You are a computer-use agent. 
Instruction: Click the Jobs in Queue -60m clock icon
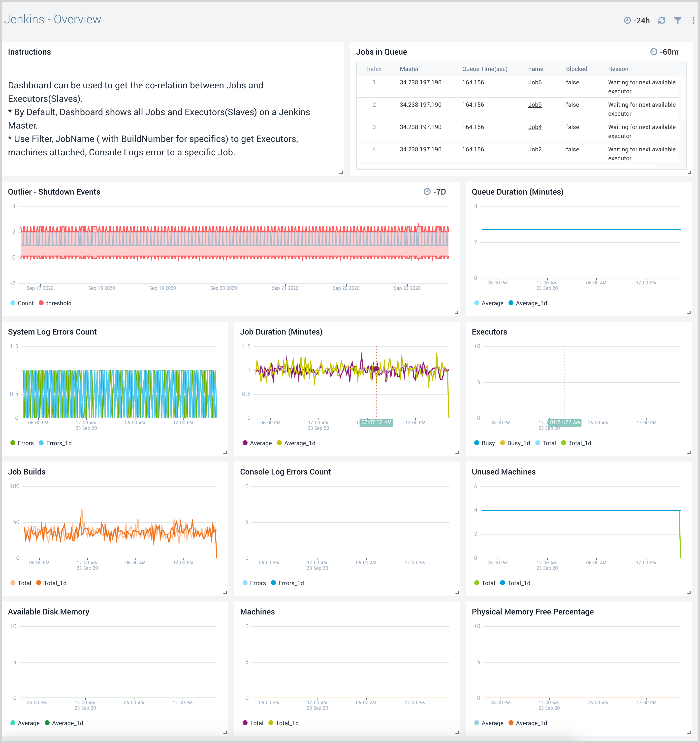click(x=654, y=52)
